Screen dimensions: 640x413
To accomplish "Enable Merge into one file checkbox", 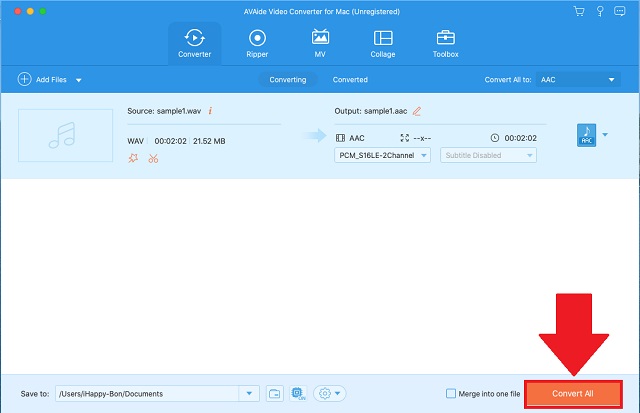I will point(451,393).
